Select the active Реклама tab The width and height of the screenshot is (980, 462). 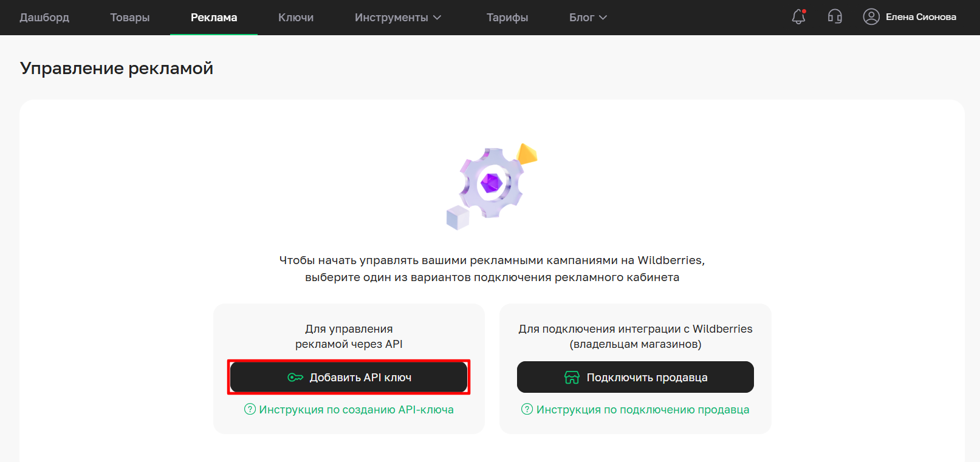[x=214, y=18]
